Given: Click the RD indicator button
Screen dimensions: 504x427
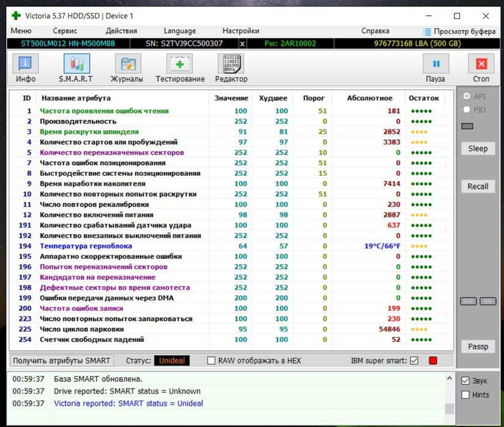Looking at the screenshot, I should tap(488, 301).
